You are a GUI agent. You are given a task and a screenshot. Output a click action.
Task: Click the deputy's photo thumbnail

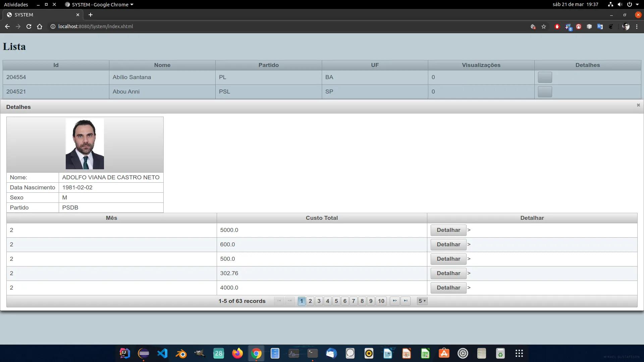click(x=85, y=144)
